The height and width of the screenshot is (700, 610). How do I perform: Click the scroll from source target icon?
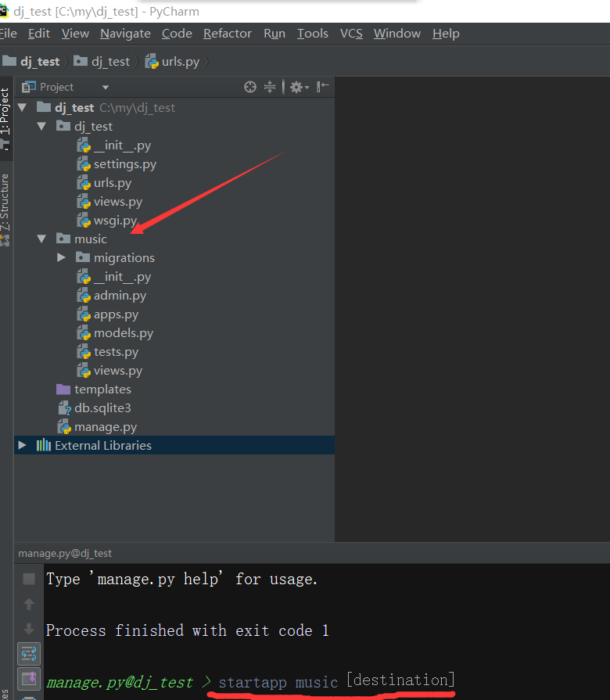point(250,87)
